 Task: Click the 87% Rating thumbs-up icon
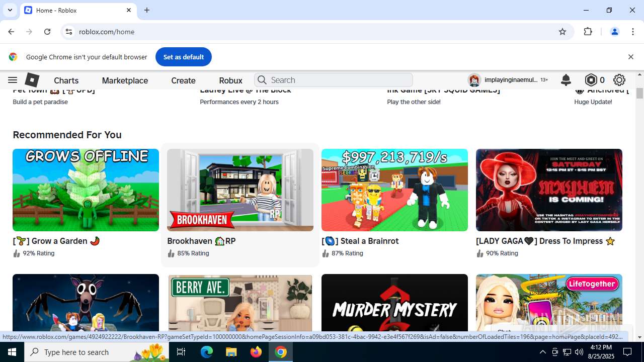pyautogui.click(x=326, y=253)
